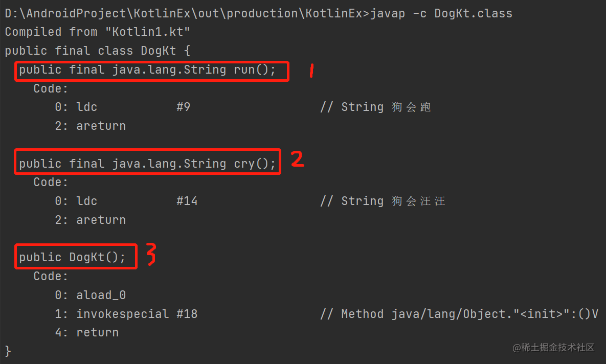Click the javap -c DogKt.class command text

point(441,13)
